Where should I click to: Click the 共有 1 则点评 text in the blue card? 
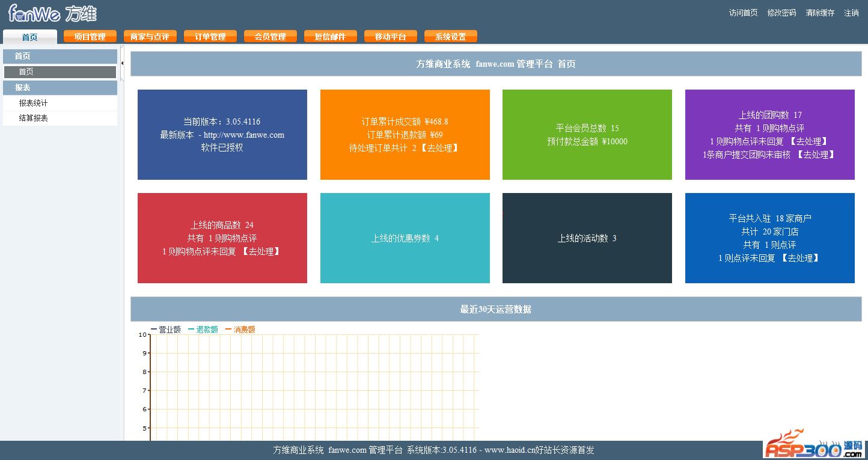pyautogui.click(x=769, y=245)
